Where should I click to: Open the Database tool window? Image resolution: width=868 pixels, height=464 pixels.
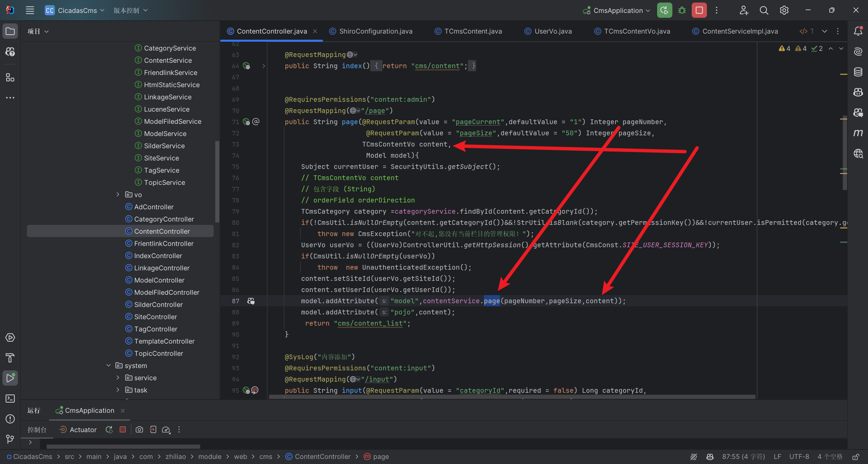pos(858,72)
